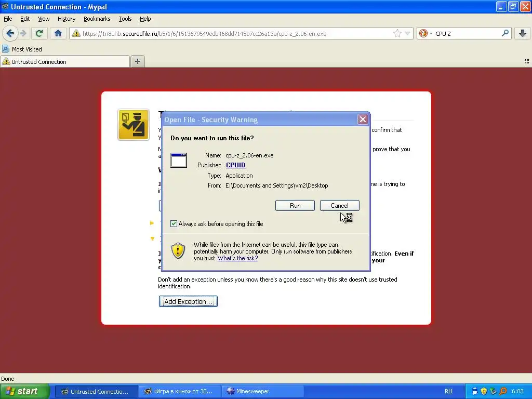Open the address bar history dropdown arrow
Image resolution: width=532 pixels, height=399 pixels.
tap(407, 33)
